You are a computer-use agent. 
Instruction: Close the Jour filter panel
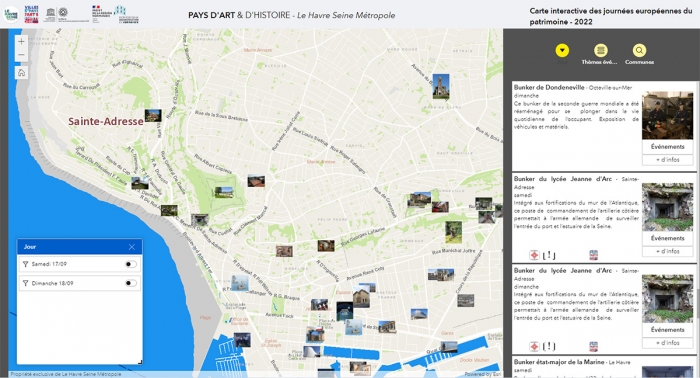point(132,247)
